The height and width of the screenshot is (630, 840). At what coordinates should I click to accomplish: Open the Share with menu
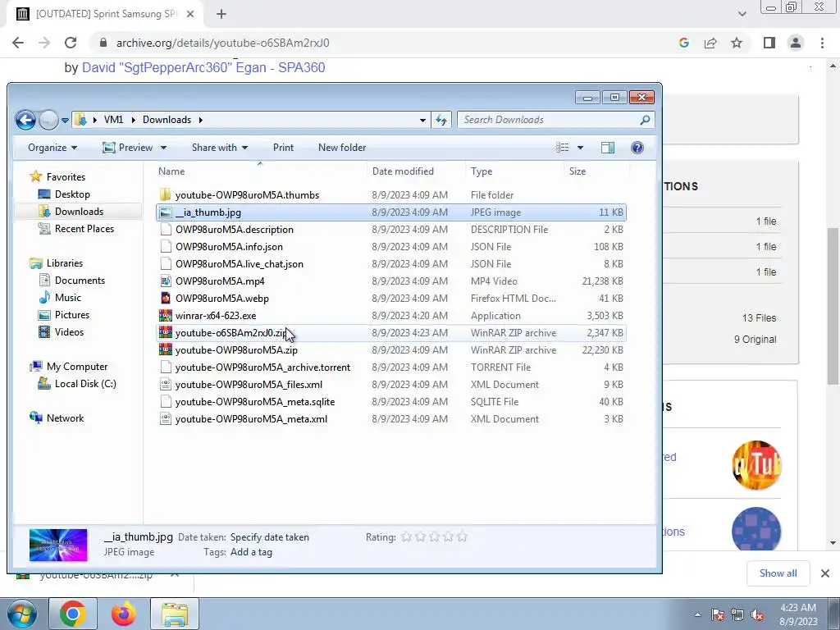click(x=220, y=148)
